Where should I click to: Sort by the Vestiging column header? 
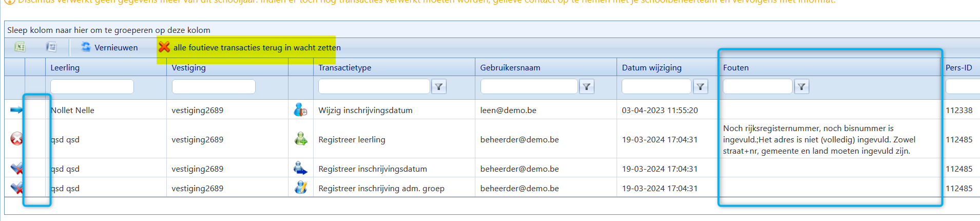click(x=188, y=67)
